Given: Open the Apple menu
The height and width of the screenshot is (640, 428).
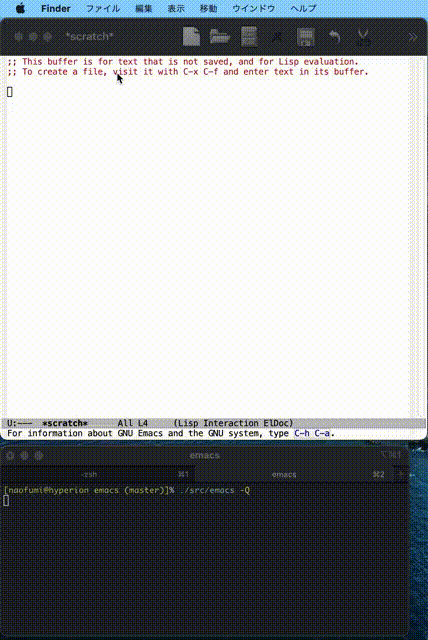Looking at the screenshot, I should tap(20, 8).
